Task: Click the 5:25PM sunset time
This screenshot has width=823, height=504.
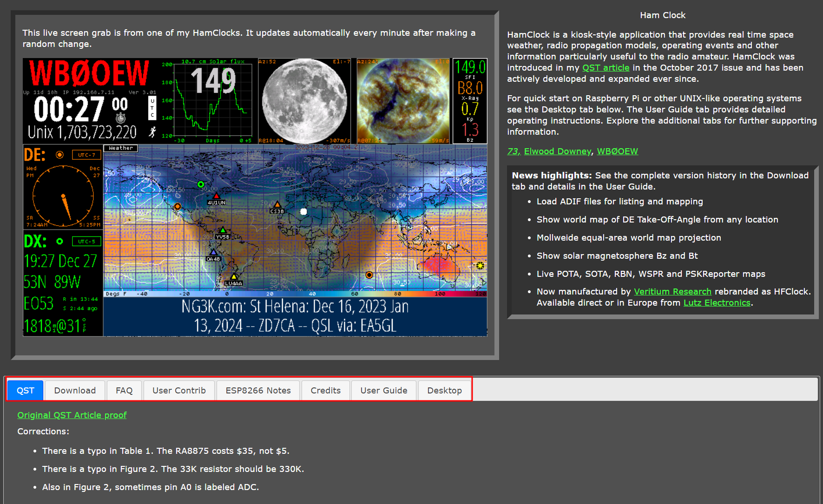Action: (x=90, y=225)
